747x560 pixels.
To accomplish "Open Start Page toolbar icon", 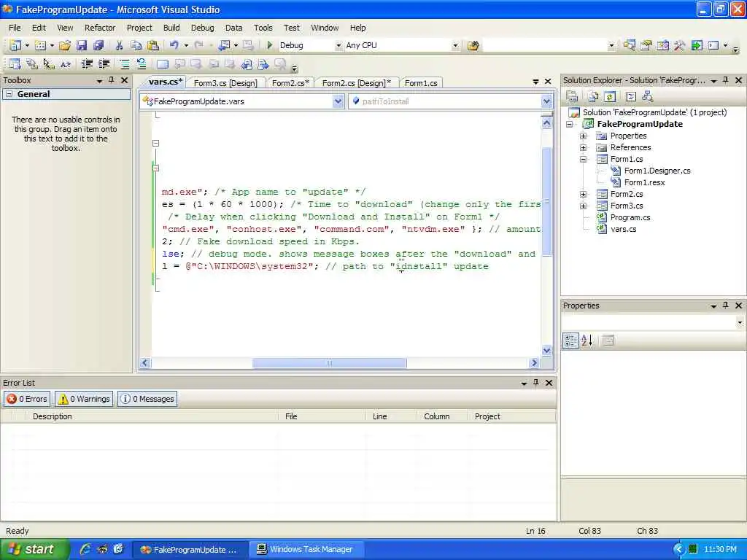I will [x=697, y=45].
